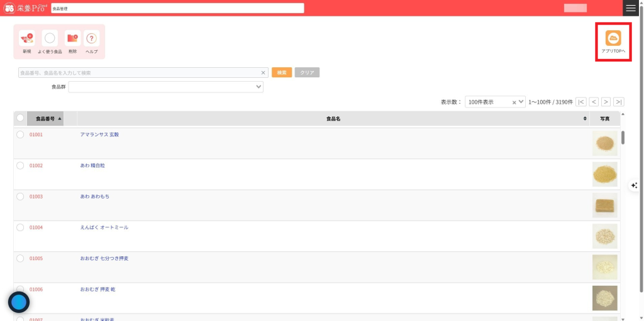The width and height of the screenshot is (644, 321).
Task: Click the 削除 delete icon
Action: click(x=72, y=39)
